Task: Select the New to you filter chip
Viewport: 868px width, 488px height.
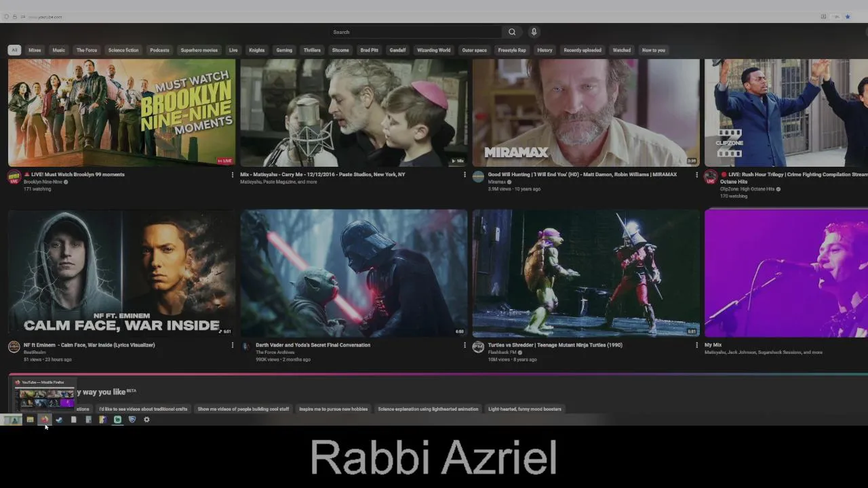Action: pyautogui.click(x=654, y=50)
